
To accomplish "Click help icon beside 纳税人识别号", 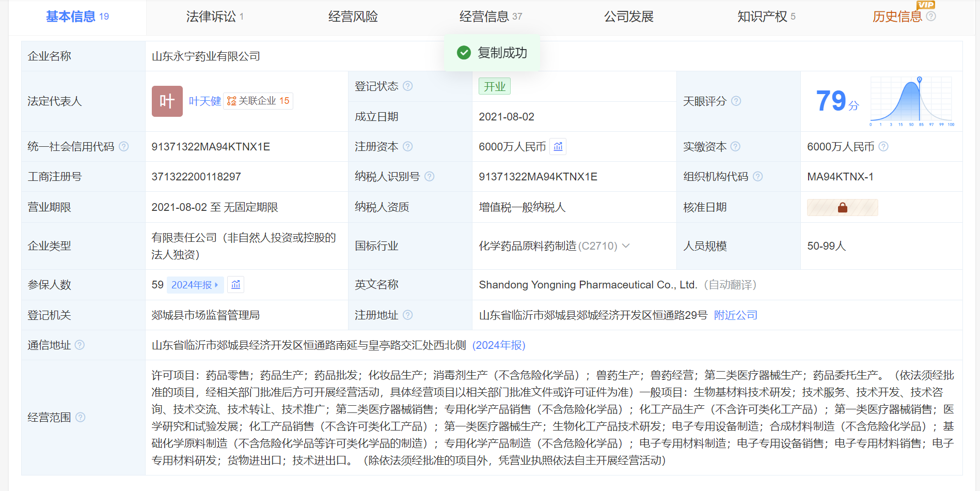I will 430,176.
